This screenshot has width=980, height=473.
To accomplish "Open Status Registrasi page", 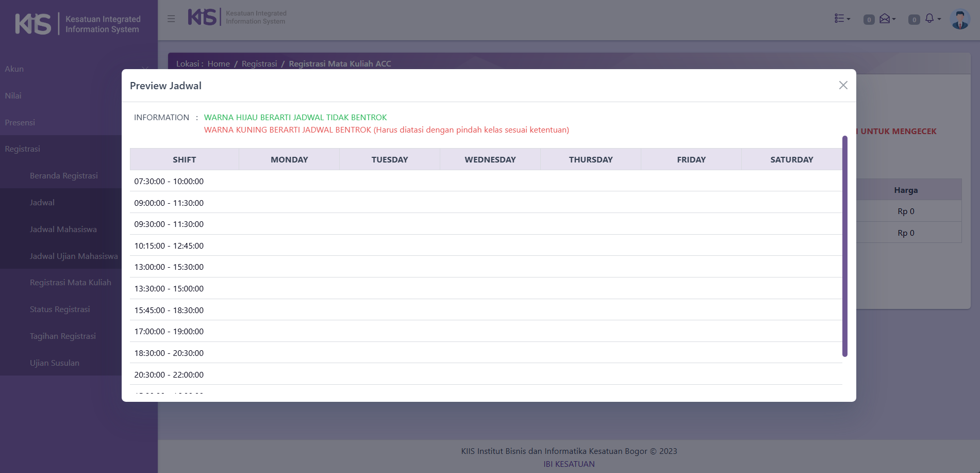I will click(60, 309).
